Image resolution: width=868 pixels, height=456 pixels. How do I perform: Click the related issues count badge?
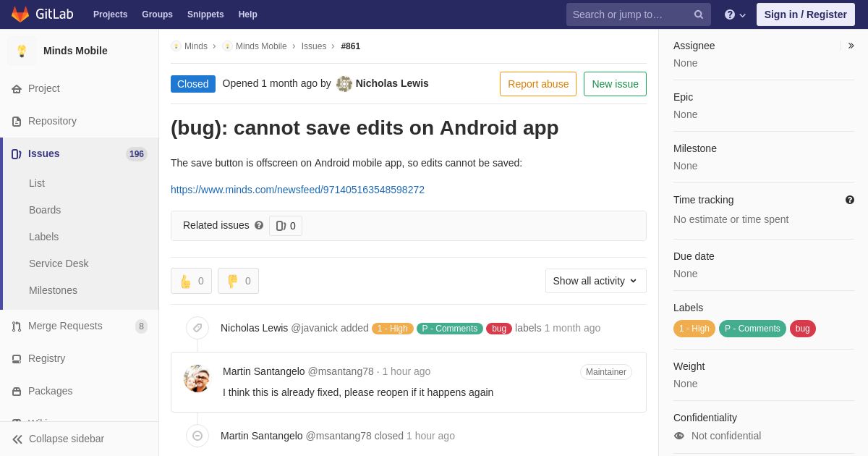286,226
